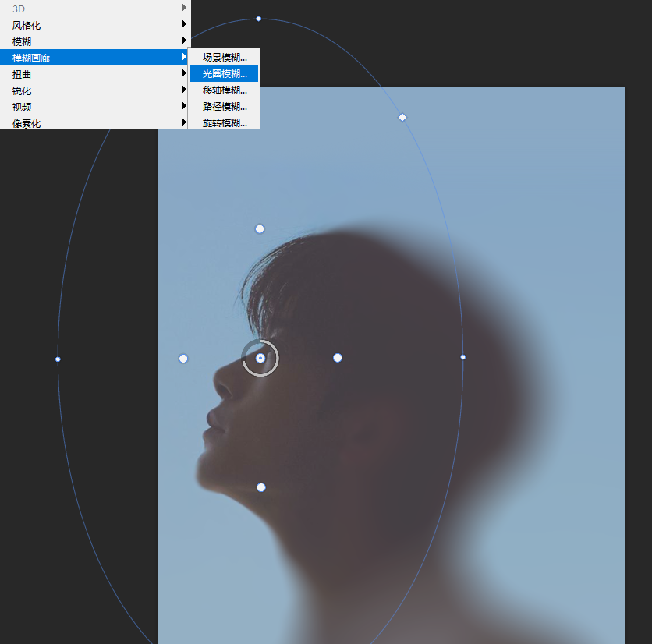The height and width of the screenshot is (644, 652).
Task: Open the 视频 submenu
Action: pyautogui.click(x=95, y=107)
